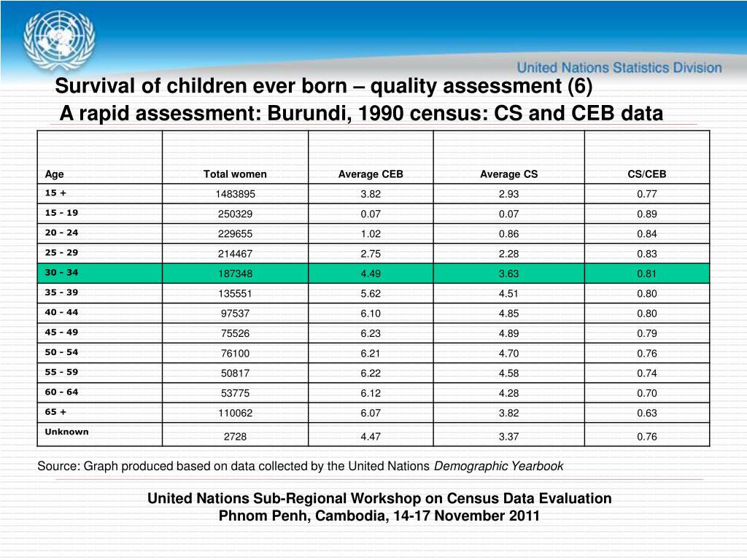The height and width of the screenshot is (560, 747).
Task: Select the 'Unknown' age row label
Action: (x=66, y=433)
